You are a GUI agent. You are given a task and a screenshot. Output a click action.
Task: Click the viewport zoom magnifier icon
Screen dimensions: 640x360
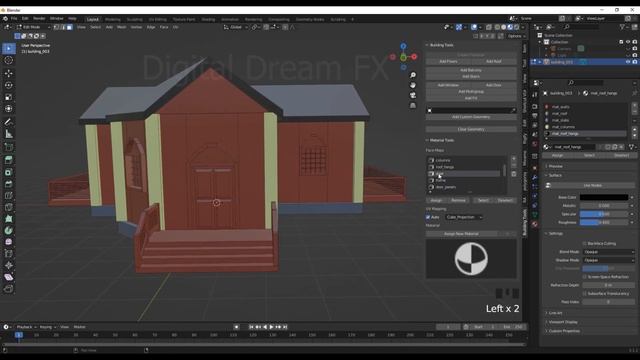413,75
